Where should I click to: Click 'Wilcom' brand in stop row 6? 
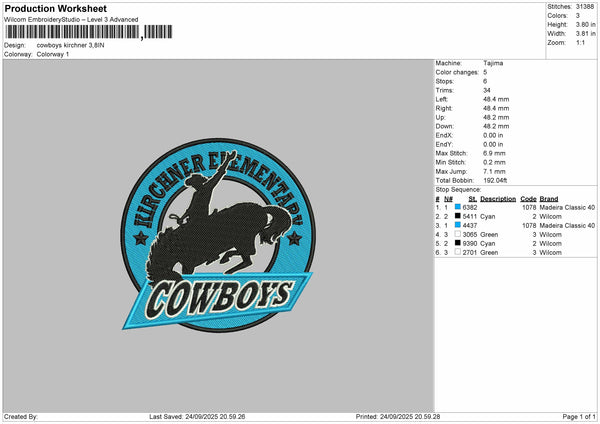coord(550,253)
